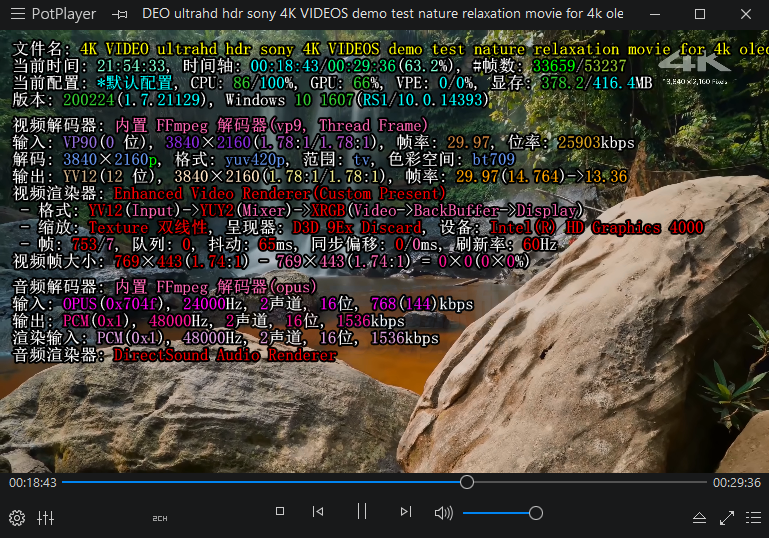Enter fullscreen with the expand arrows icon
The image size is (769, 538).
[727, 517]
